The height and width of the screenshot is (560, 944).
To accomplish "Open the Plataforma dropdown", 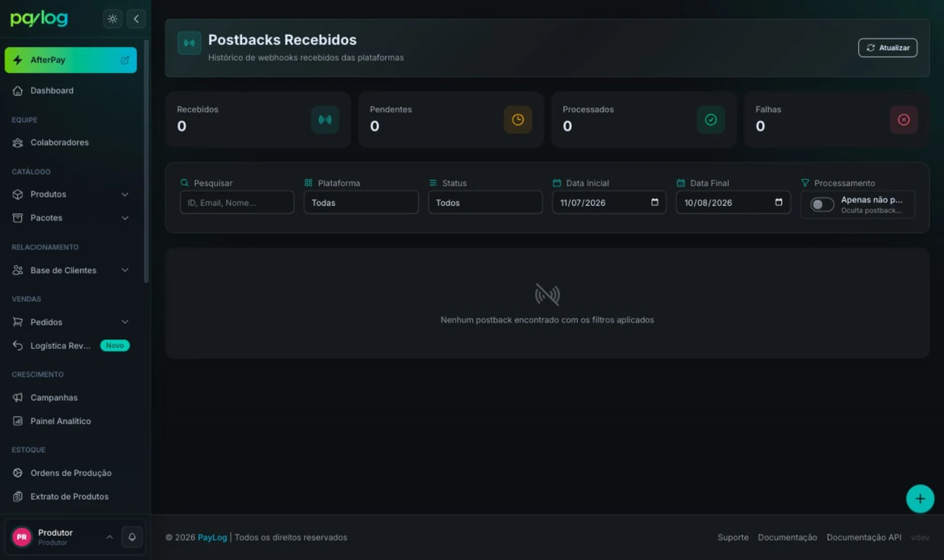I will [361, 202].
